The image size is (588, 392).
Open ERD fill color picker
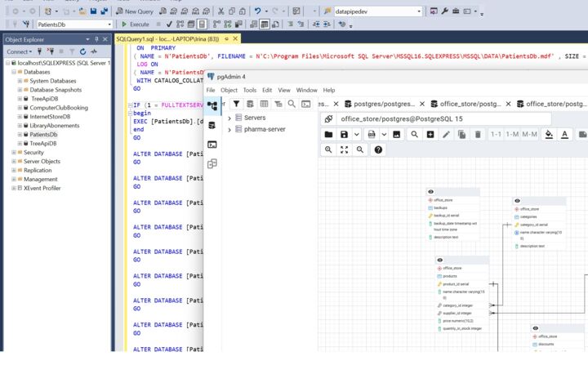pyautogui.click(x=549, y=134)
